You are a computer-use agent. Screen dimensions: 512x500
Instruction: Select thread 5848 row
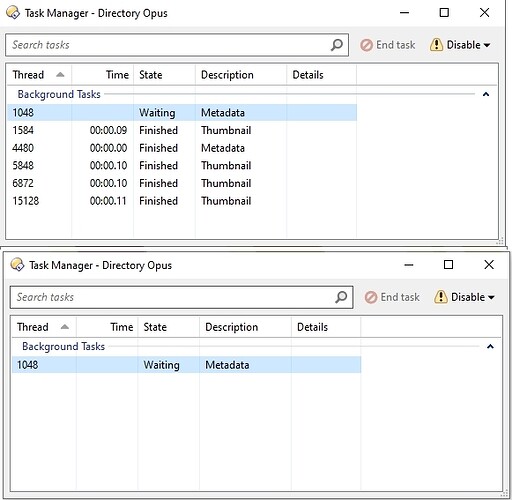[x=182, y=166]
